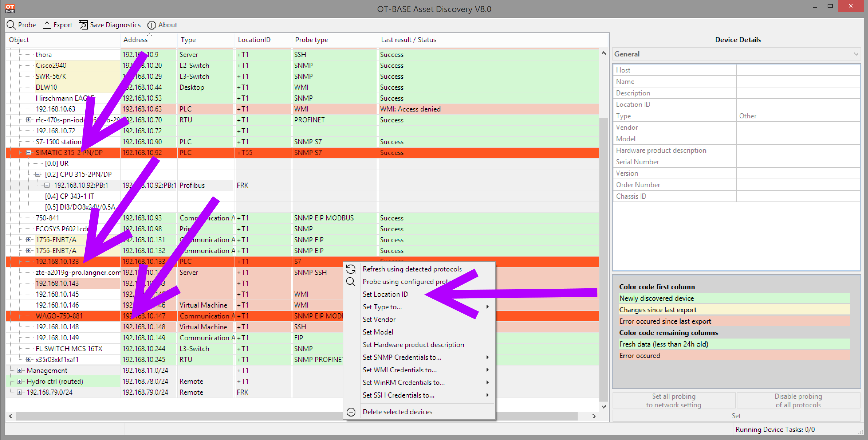Click the magnifier icon beside Probe using configured protocols
868x440 pixels.
click(351, 282)
